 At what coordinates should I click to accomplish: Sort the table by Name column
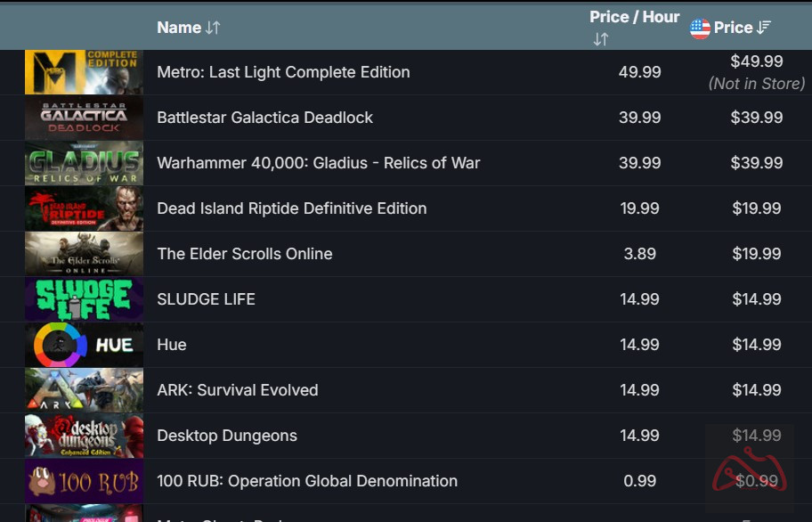point(212,28)
